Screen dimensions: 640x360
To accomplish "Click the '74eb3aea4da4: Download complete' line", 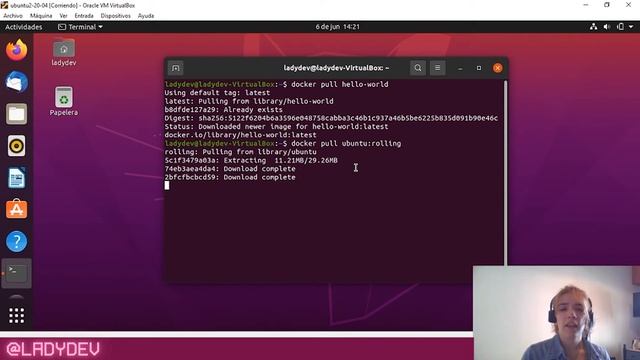I will [x=230, y=169].
